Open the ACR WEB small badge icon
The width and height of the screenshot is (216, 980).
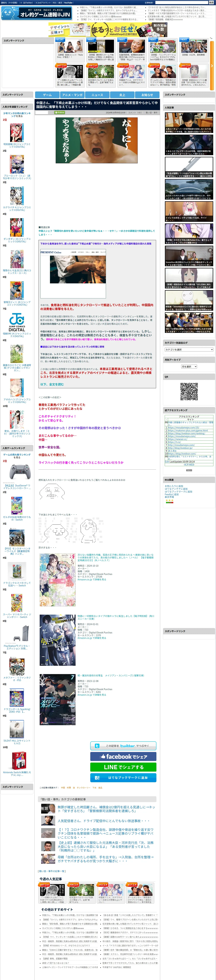pos(189,470)
